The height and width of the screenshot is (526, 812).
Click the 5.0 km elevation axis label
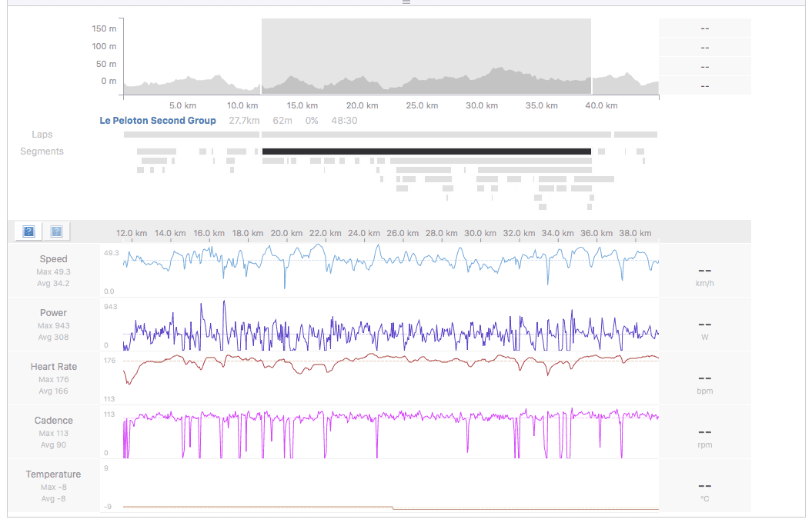[x=183, y=105]
